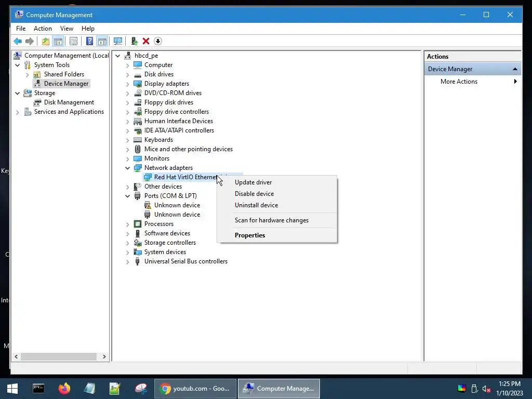Expand the Shared Folders node
This screenshot has width=532, height=399.
point(28,74)
